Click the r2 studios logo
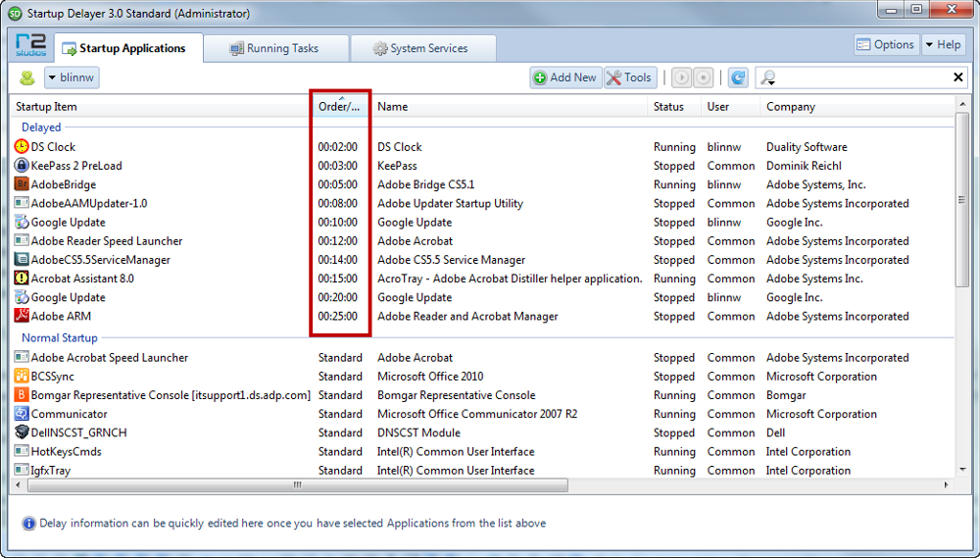The image size is (980, 558). pyautogui.click(x=30, y=46)
